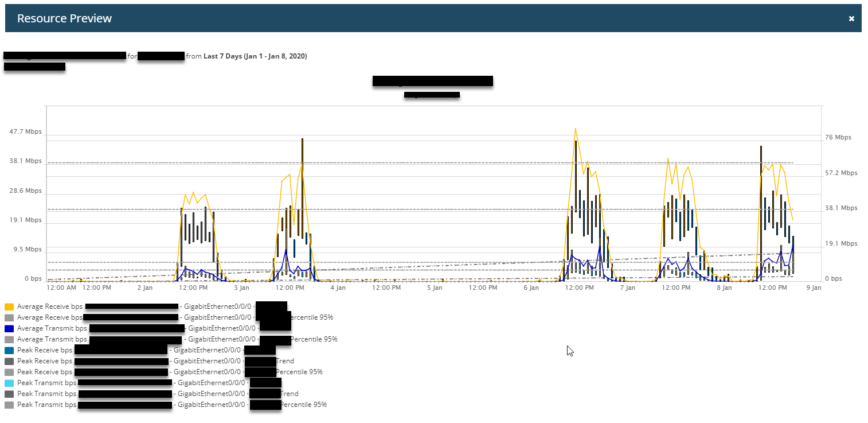Click the '19.1 Mbps' left axis label

pos(25,220)
